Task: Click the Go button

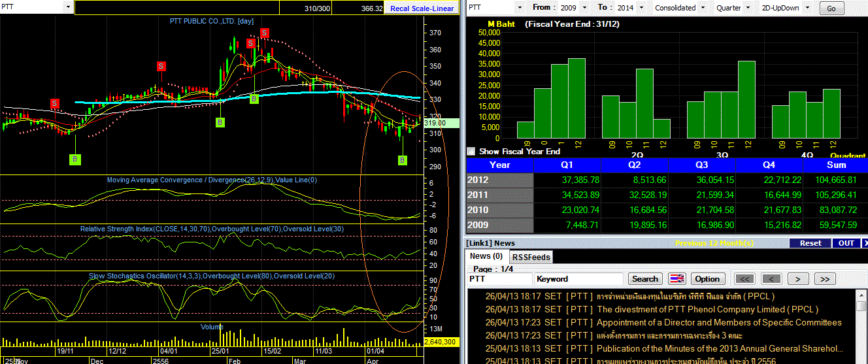Action: (x=831, y=8)
